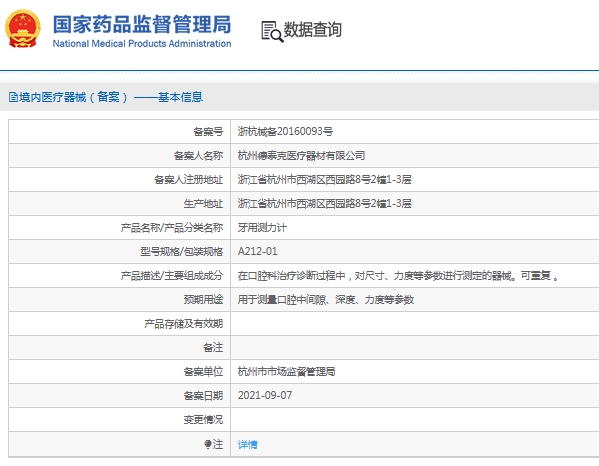Click the 生产地址 address value
Image resolution: width=599 pixels, height=466 pixels.
click(x=324, y=204)
